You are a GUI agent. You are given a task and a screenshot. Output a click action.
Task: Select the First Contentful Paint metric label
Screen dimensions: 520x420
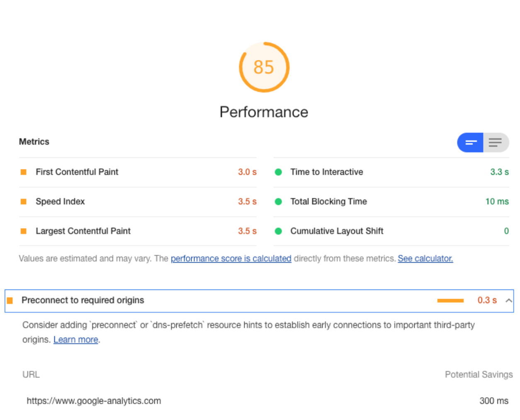click(x=77, y=172)
